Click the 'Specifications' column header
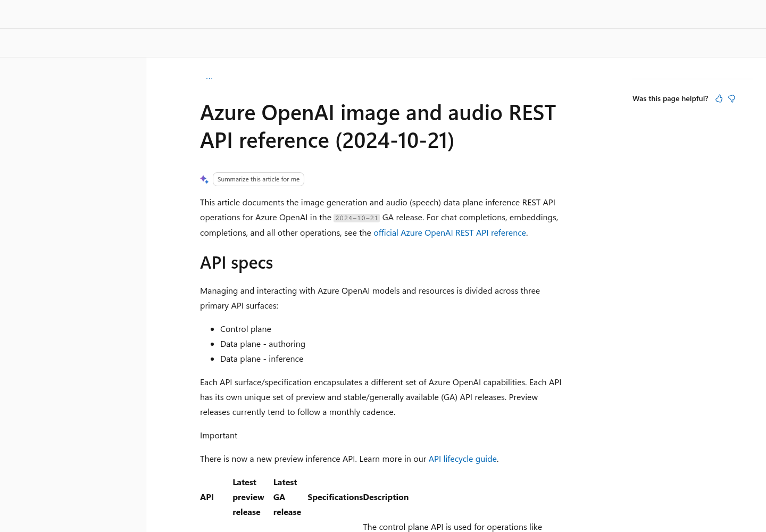The image size is (766, 532). pos(335,497)
